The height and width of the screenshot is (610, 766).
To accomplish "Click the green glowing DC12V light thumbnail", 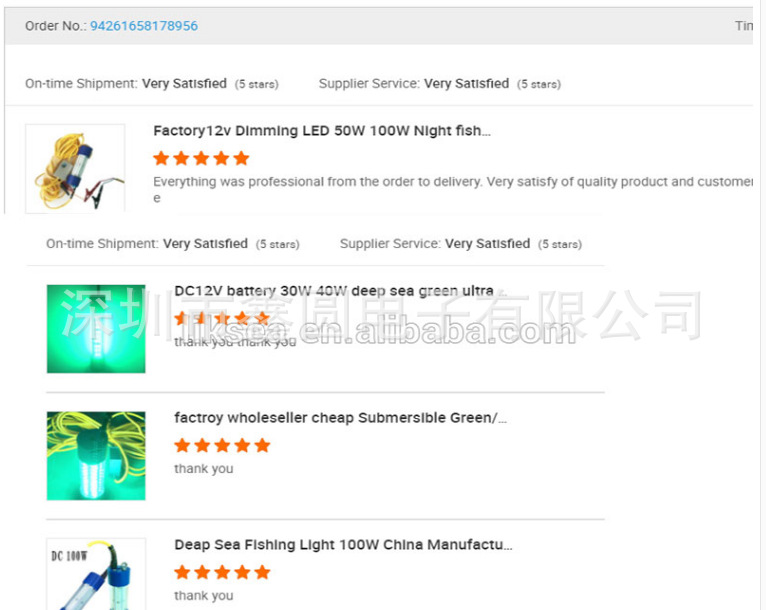I will [x=96, y=329].
